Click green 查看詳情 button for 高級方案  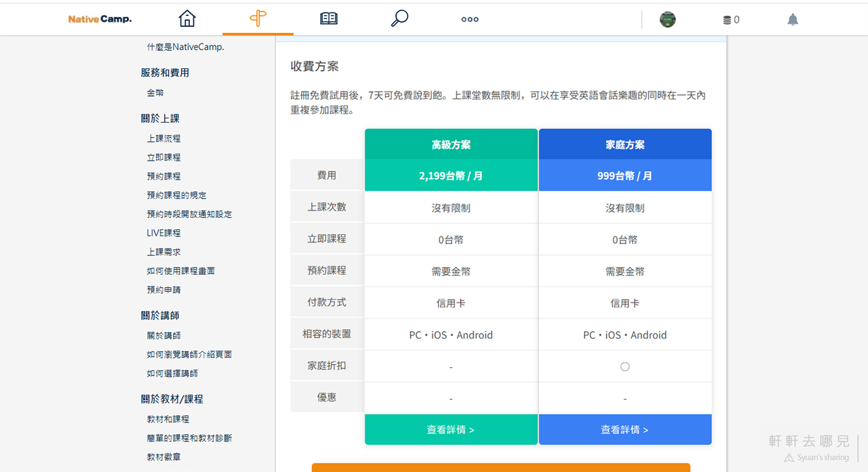(451, 429)
